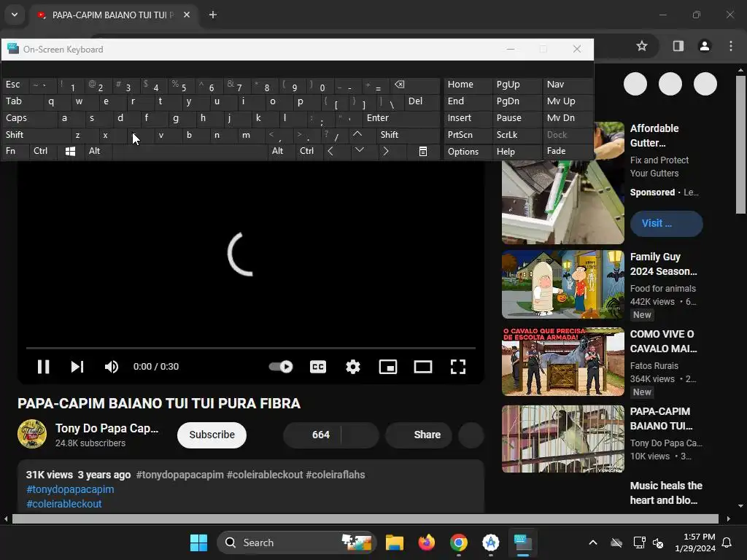Screen dimensions: 747x560
Task: Like the video showing 664
Action: pyautogui.click(x=312, y=435)
